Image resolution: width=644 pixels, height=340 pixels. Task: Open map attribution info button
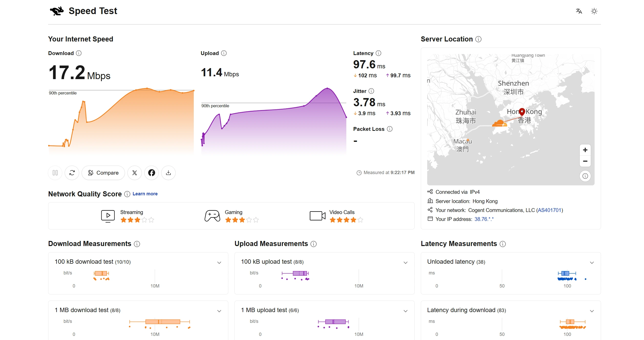[585, 176]
